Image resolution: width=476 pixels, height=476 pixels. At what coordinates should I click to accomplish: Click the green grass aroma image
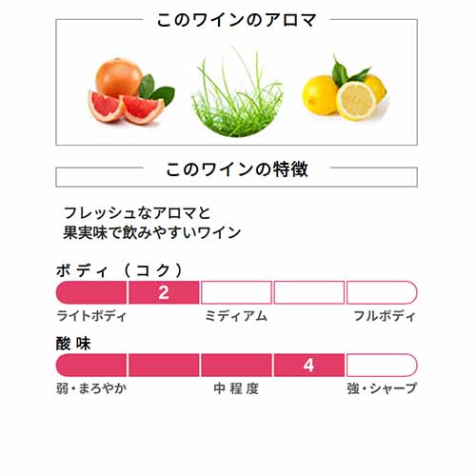[237, 92]
